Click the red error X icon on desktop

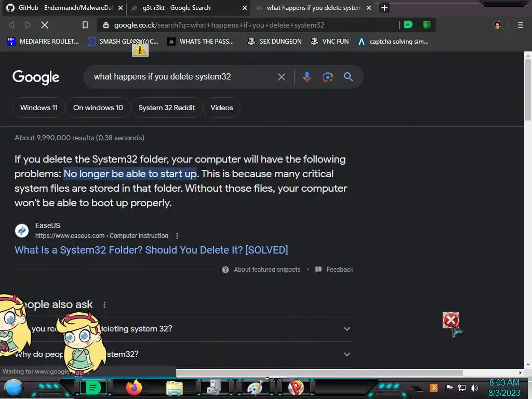pos(451,320)
